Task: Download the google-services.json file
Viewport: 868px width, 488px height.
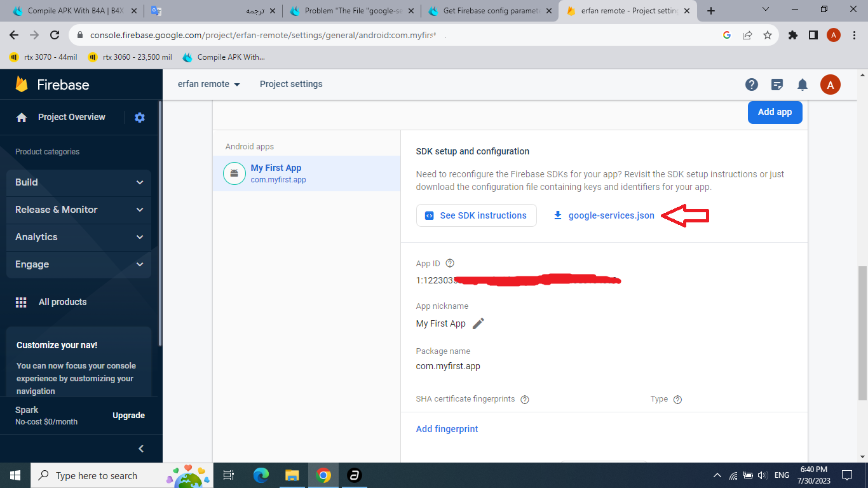Action: pos(604,215)
